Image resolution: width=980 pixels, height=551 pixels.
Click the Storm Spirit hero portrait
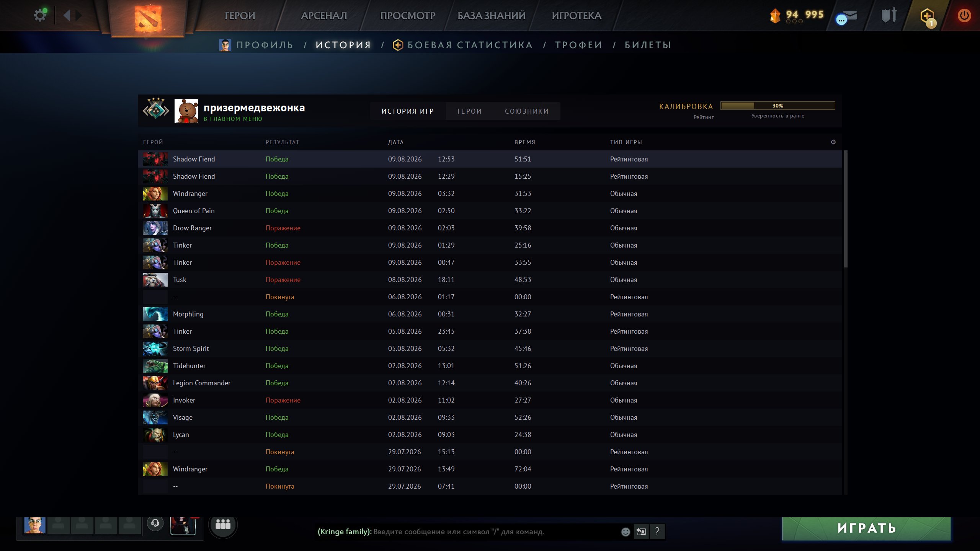pos(155,349)
